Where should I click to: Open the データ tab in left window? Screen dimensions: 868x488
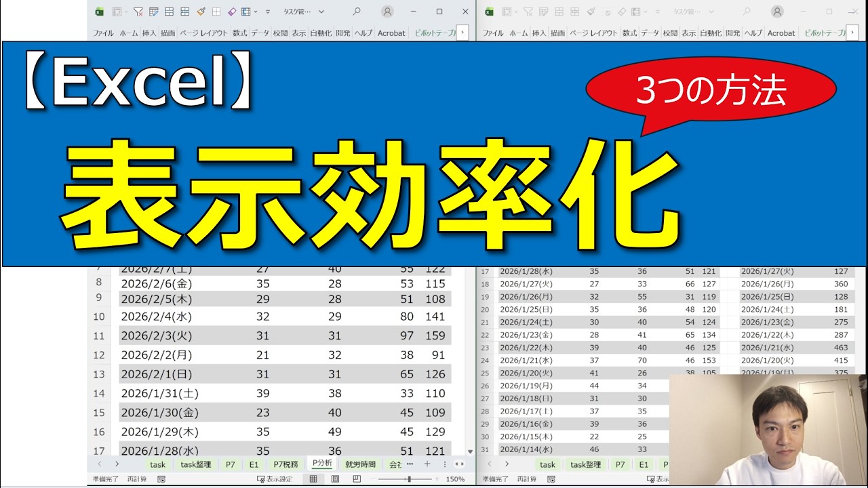coord(260,33)
